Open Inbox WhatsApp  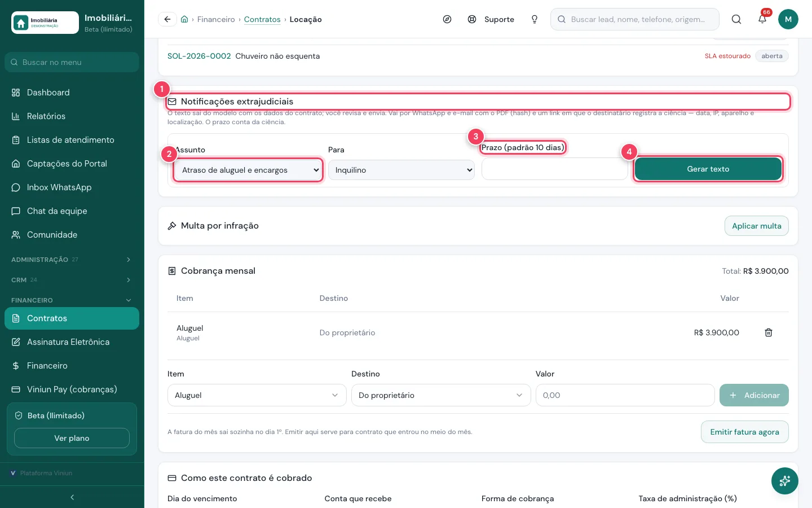[x=72, y=187]
